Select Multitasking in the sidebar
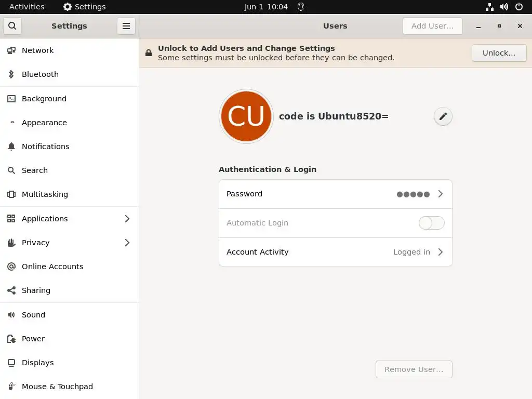 69,194
